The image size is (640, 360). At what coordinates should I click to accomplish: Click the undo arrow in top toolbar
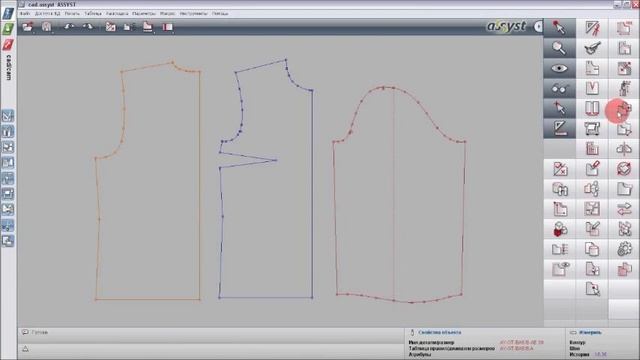click(x=69, y=27)
